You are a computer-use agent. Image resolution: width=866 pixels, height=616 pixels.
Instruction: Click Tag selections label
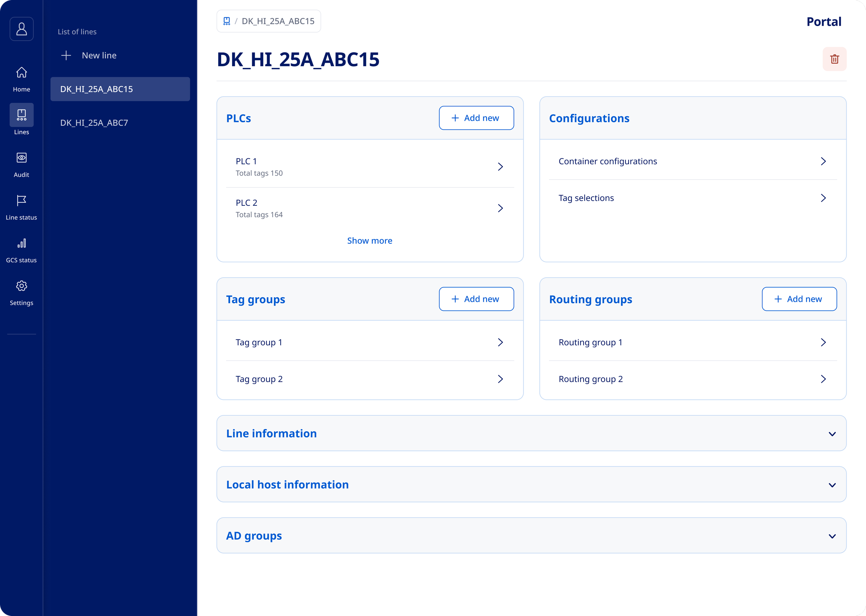click(586, 199)
